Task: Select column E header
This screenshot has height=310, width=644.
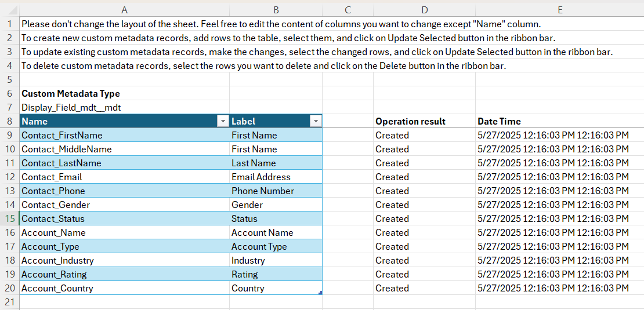Action: click(559, 10)
